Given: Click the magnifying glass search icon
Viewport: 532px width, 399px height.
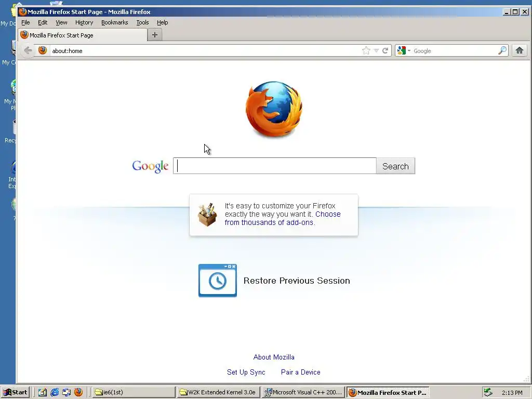Looking at the screenshot, I should [x=502, y=50].
